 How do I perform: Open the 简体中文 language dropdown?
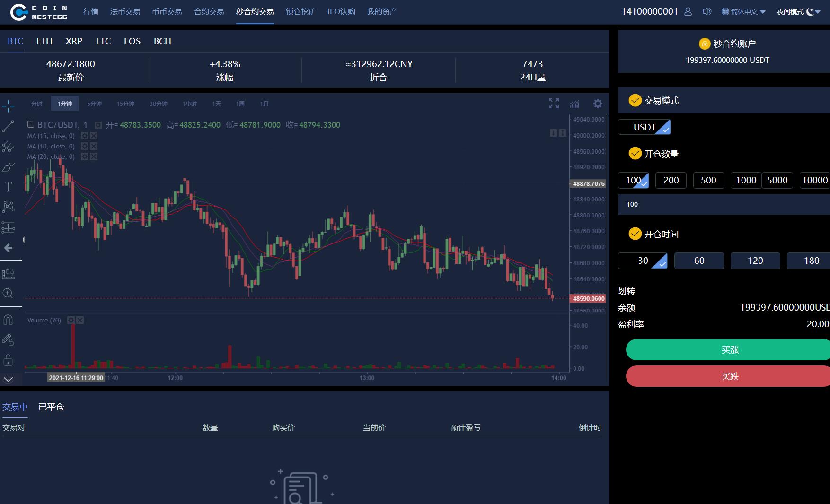tap(743, 12)
